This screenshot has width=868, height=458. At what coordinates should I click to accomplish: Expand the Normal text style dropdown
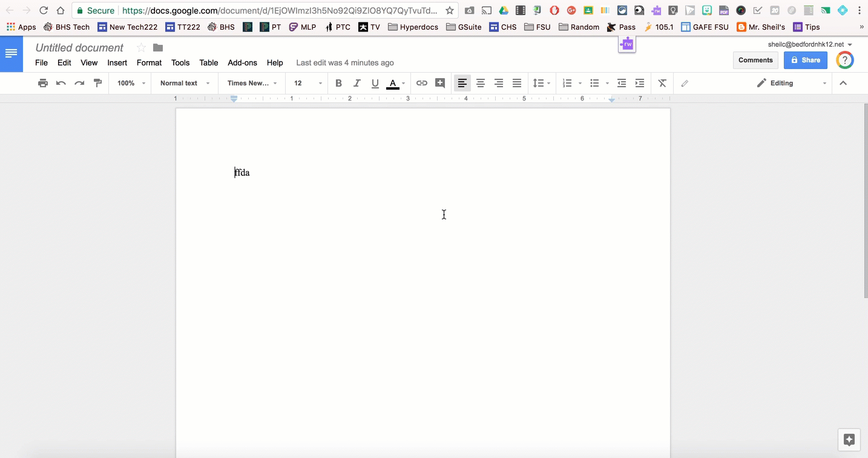click(185, 83)
